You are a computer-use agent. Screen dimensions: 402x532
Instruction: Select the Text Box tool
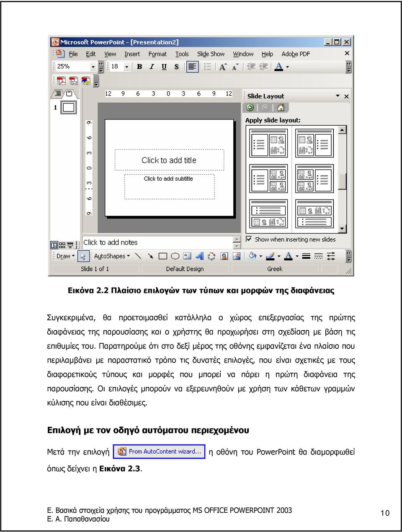tap(187, 256)
